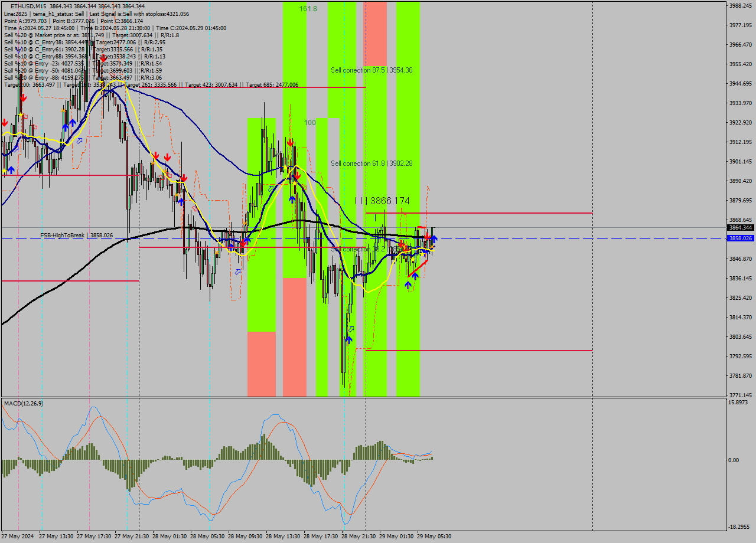Click price axis value 3879.695
Image resolution: width=756 pixels, height=543 pixels.
pos(741,200)
